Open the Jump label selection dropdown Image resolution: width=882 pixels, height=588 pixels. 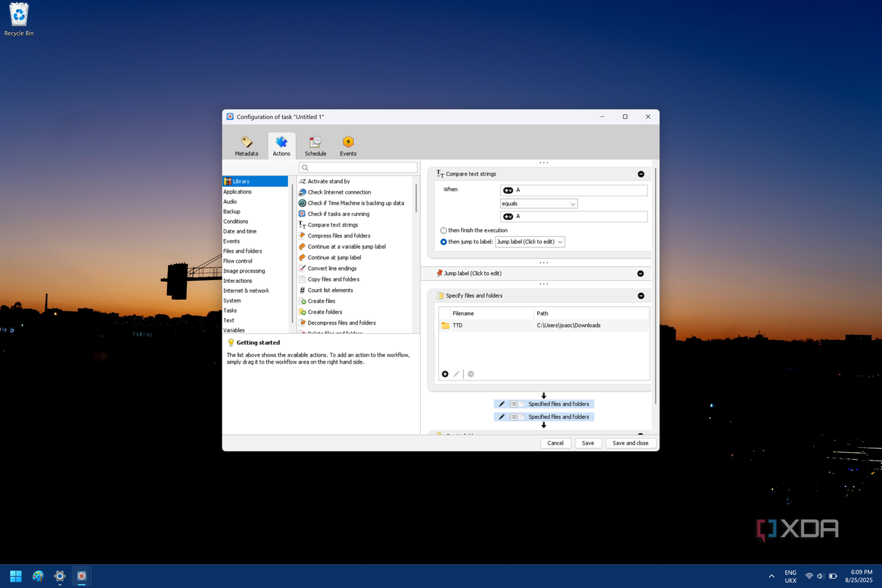[x=529, y=242]
